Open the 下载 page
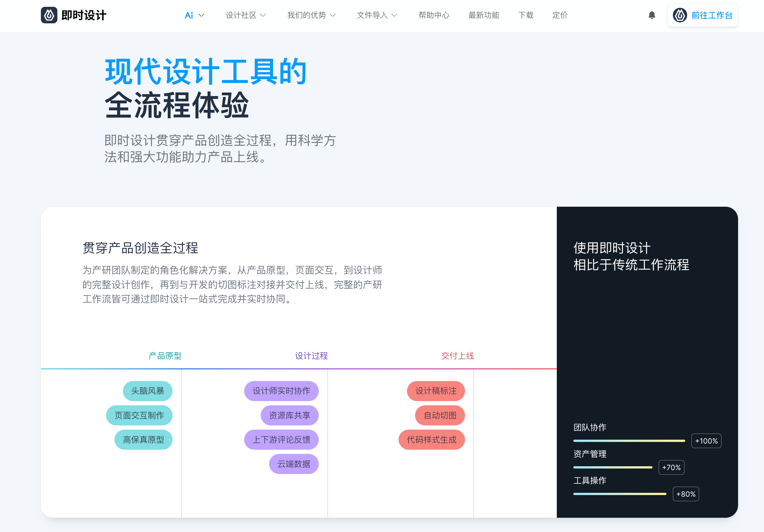Image resolution: width=764 pixels, height=532 pixels. pyautogui.click(x=526, y=15)
